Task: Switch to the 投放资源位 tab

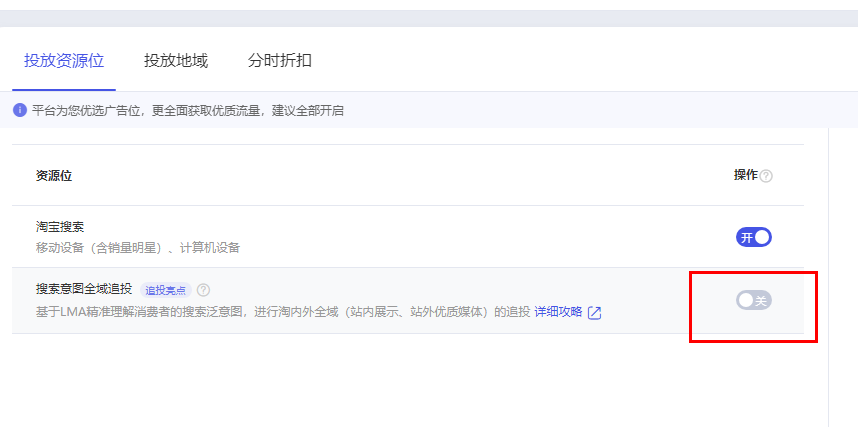Action: (64, 61)
